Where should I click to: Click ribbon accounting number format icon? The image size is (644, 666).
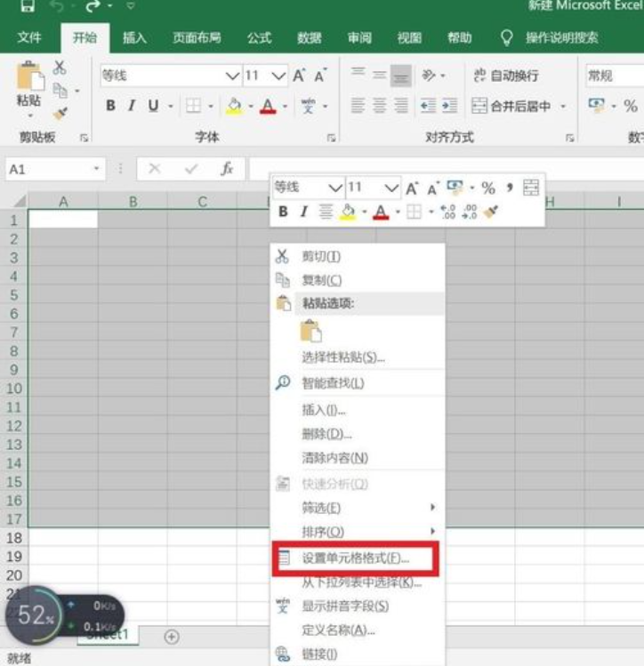click(x=596, y=105)
